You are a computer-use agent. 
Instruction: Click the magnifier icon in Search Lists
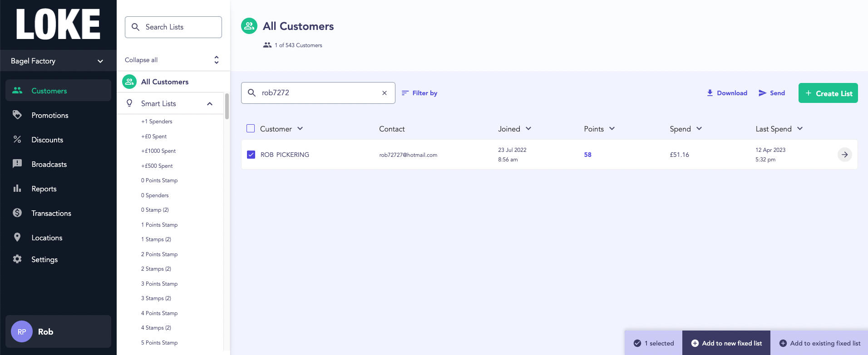(x=135, y=27)
